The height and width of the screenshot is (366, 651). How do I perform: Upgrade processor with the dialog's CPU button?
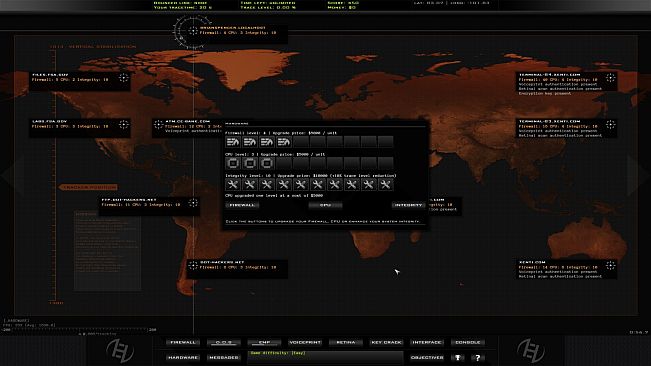point(325,205)
